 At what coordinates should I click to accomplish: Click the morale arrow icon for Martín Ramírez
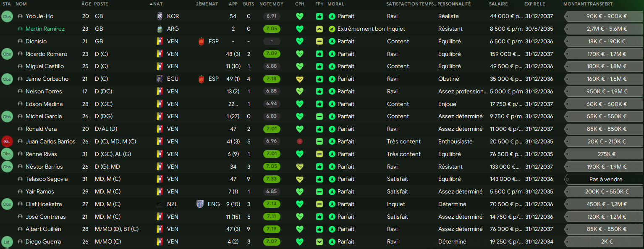[x=332, y=29]
